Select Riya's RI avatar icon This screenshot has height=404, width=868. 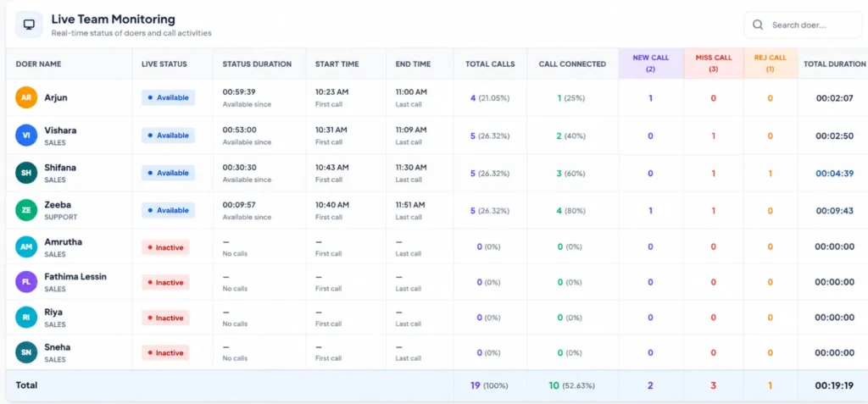(26, 317)
